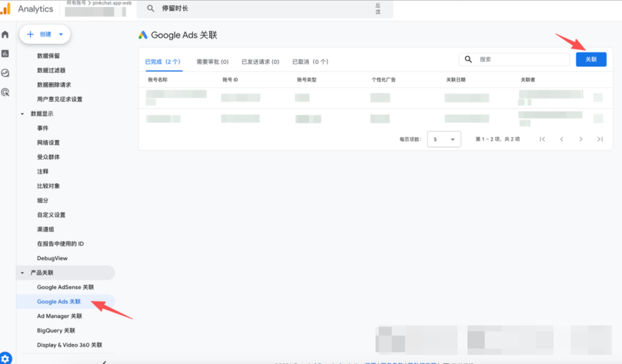
Task: Click the blue 关联 button
Action: (x=591, y=59)
